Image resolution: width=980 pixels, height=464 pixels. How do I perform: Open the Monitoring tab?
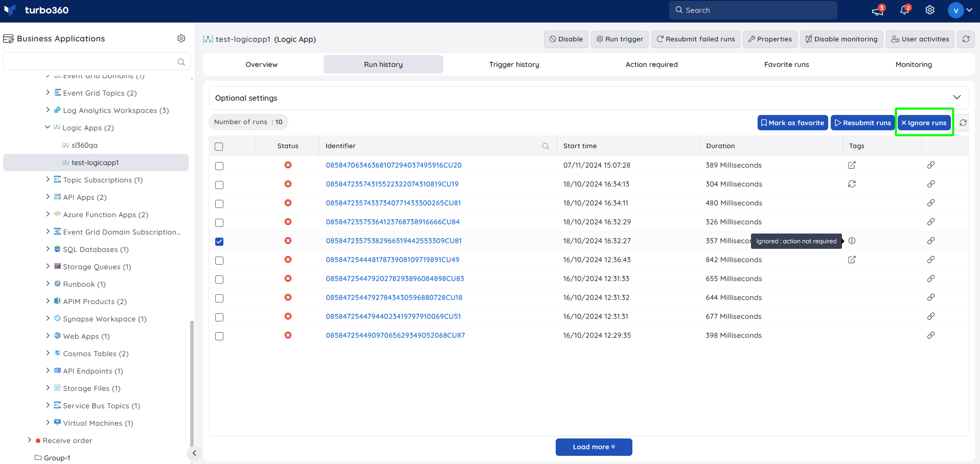click(x=914, y=64)
